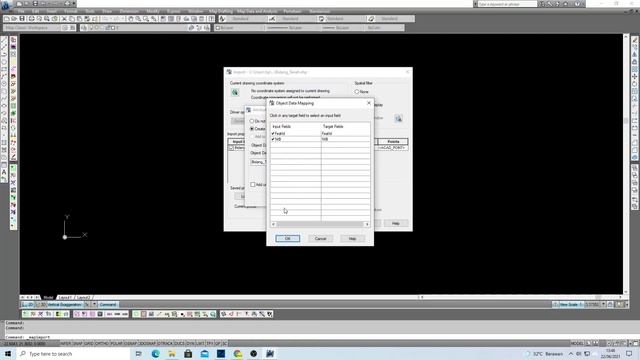Click the mapping list horizontal scrollbar

coord(320,224)
